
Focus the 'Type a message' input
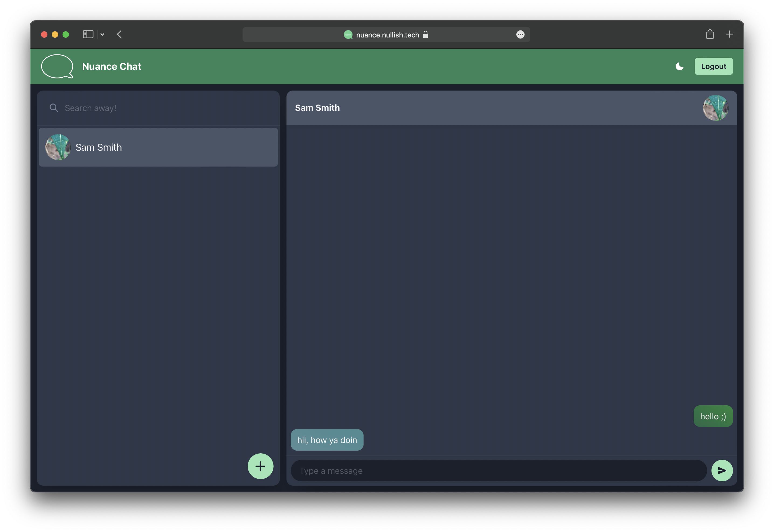coord(498,471)
